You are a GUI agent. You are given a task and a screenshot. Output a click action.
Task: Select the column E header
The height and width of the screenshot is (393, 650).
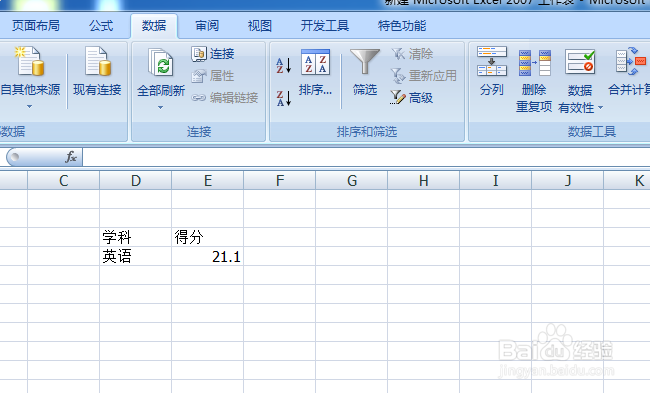coord(208,180)
